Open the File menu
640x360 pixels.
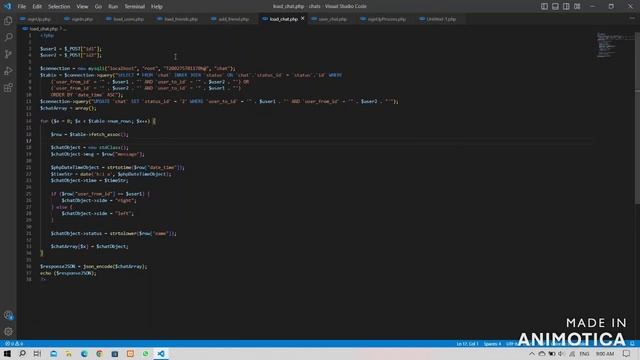pos(22,7)
